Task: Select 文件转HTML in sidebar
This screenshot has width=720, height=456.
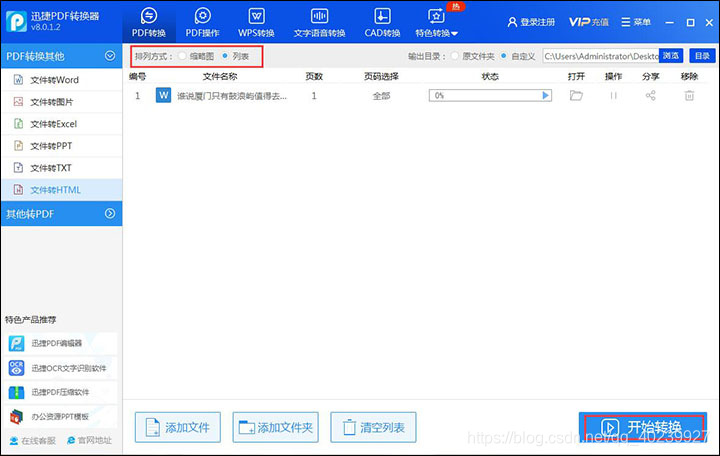Action: [x=62, y=190]
